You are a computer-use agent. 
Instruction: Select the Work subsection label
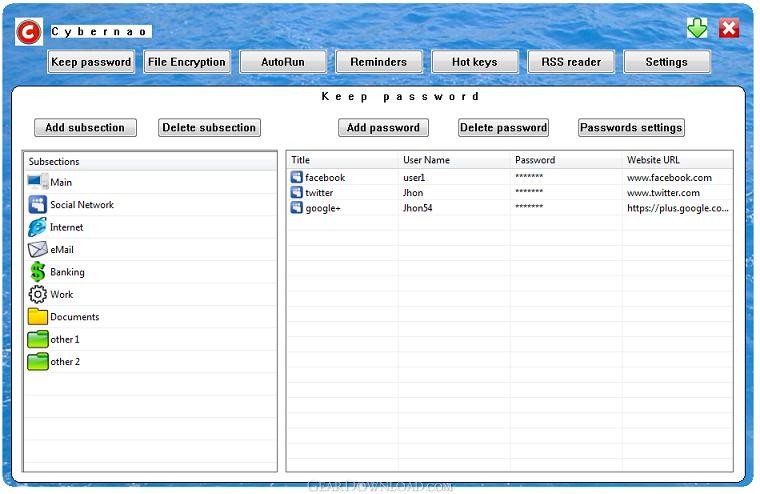point(62,294)
